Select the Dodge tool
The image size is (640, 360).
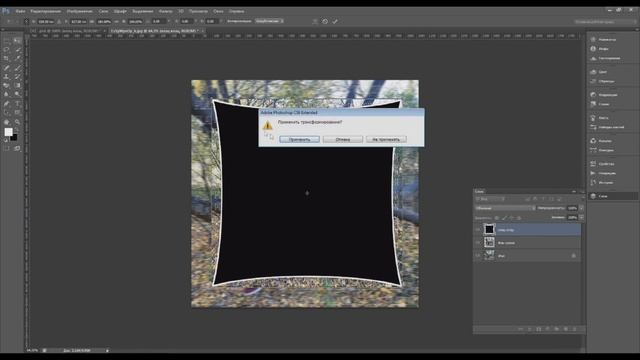pos(17,95)
